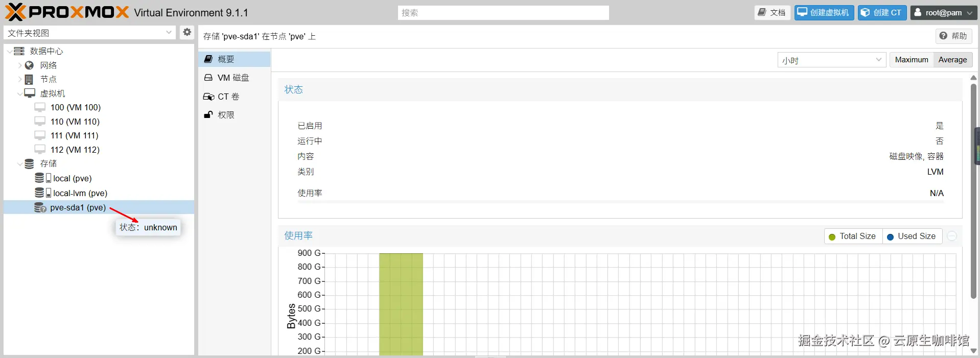Open the tree view settings gear
This screenshot has width=980, height=358.
coord(187,32)
